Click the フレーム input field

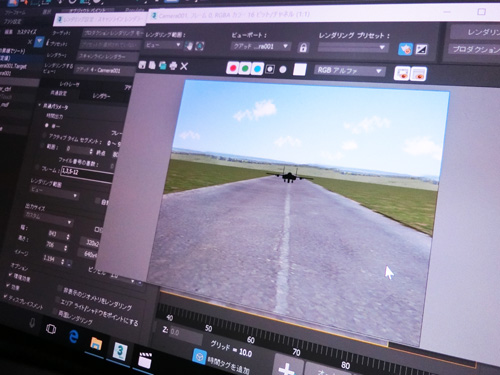(87, 173)
